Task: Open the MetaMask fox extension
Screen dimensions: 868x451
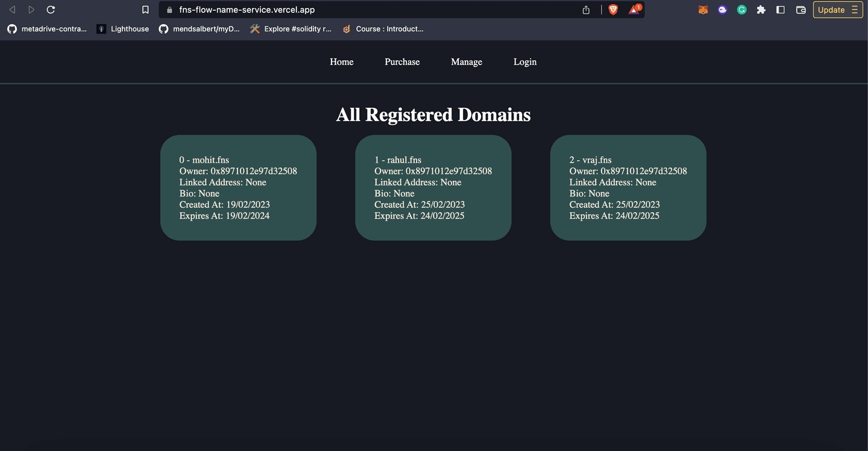Action: coord(703,10)
